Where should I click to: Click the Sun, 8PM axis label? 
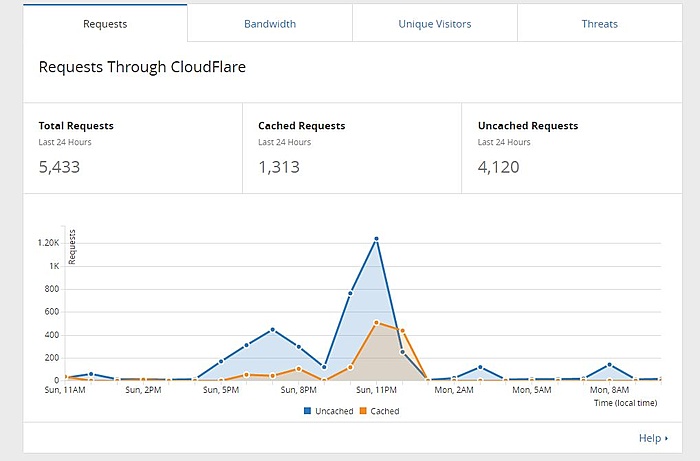(298, 390)
